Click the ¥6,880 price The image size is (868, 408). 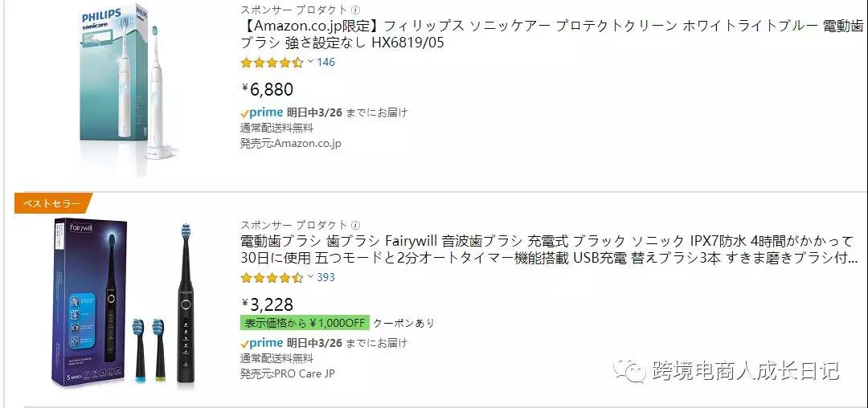268,89
